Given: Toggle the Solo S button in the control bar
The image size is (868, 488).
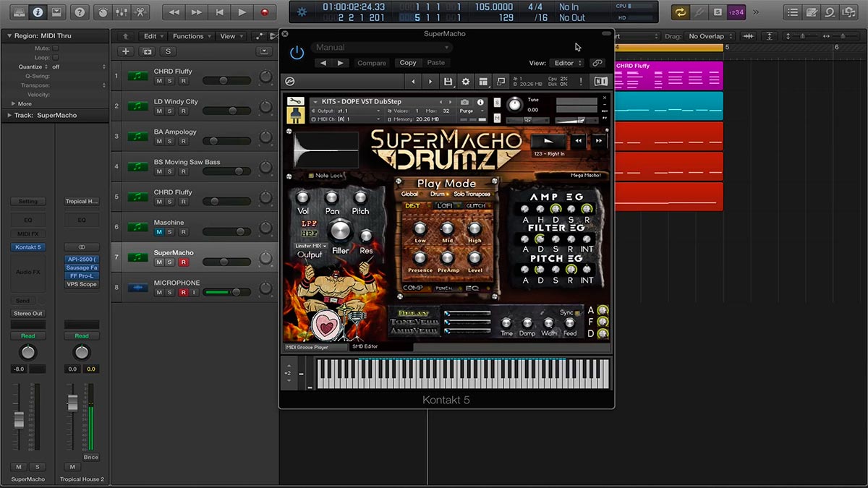Looking at the screenshot, I should coord(717,12).
